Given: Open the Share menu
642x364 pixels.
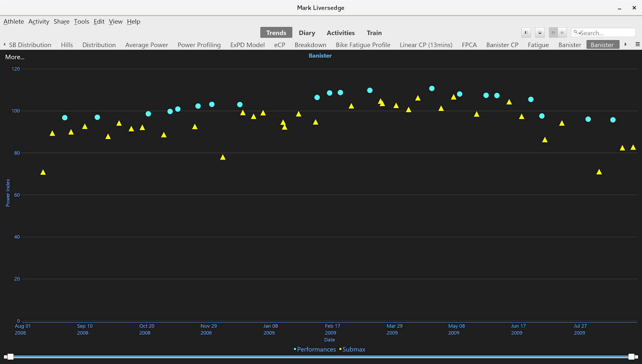Looking at the screenshot, I should (62, 22).
